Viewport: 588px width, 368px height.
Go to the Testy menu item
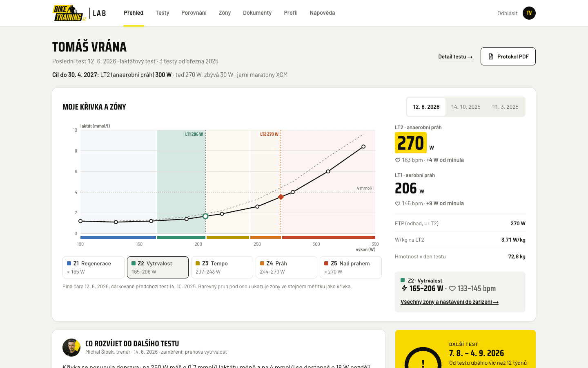pos(162,13)
